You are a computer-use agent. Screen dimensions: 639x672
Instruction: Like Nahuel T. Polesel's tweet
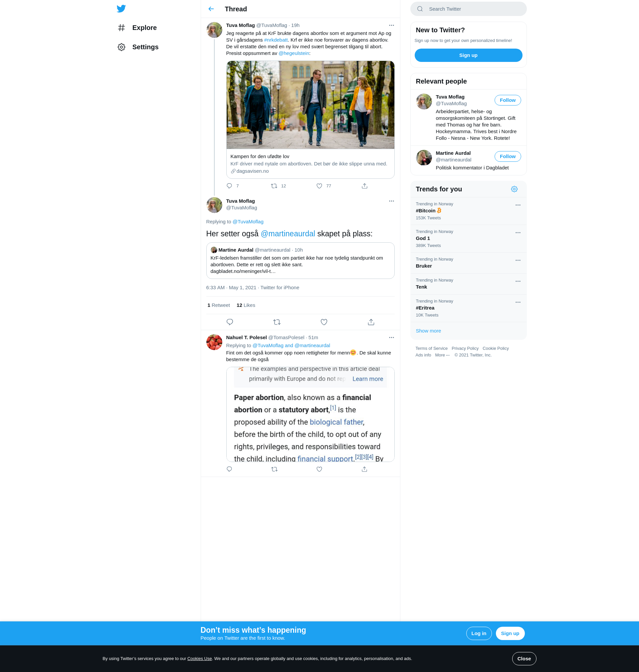coord(319,469)
